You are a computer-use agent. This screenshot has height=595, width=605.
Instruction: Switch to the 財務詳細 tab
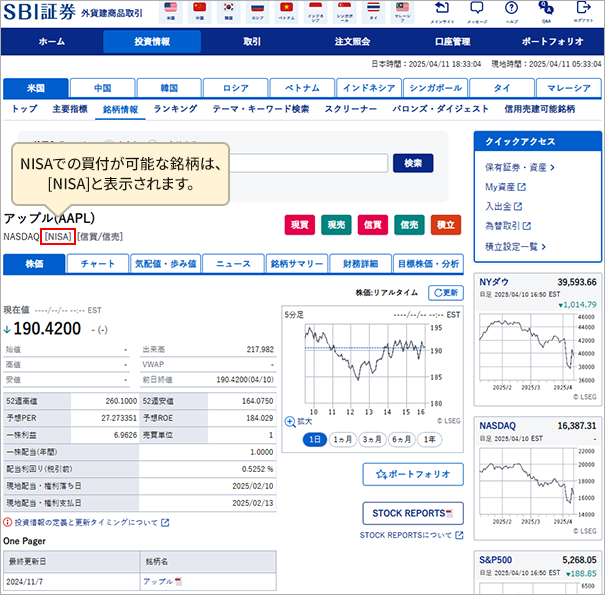[360, 264]
